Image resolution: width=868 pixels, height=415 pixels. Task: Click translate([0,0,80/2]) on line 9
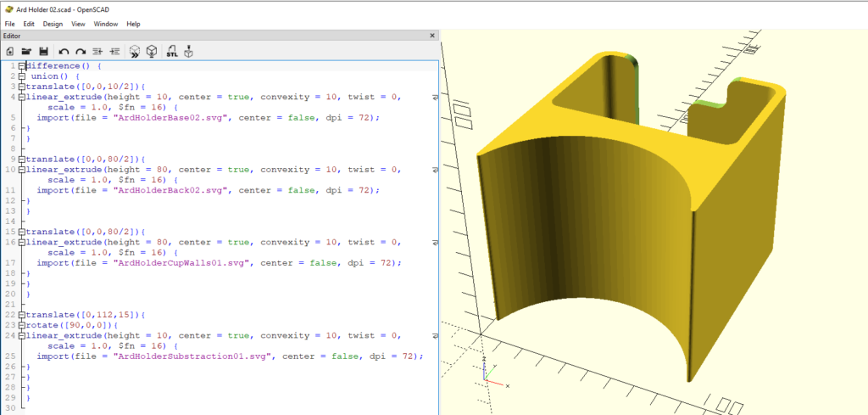[x=82, y=159]
